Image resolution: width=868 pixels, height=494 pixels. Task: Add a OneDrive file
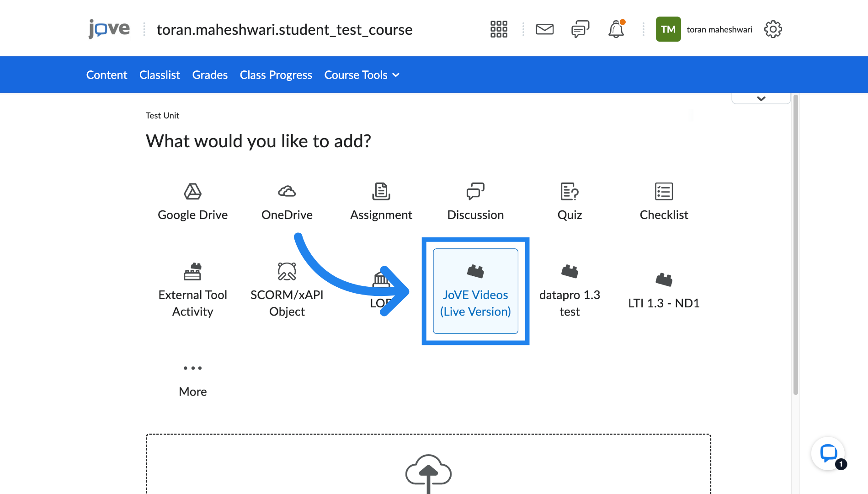click(287, 202)
